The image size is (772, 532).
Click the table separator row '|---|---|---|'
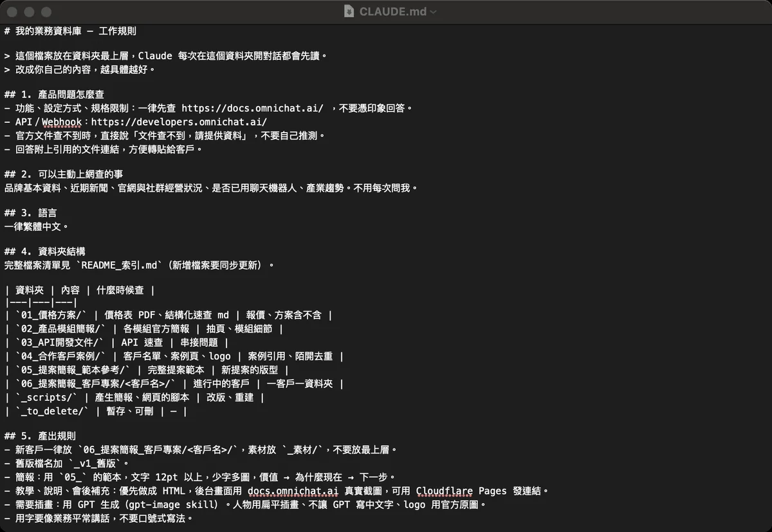click(41, 302)
